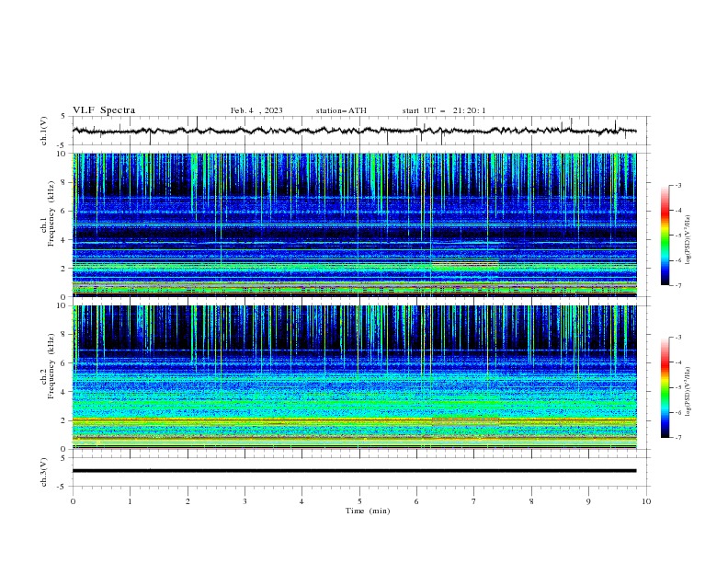This screenshot has width=728, height=563.
Task: Select the "start UT = 21:20: 1" text
Action: tap(444, 110)
